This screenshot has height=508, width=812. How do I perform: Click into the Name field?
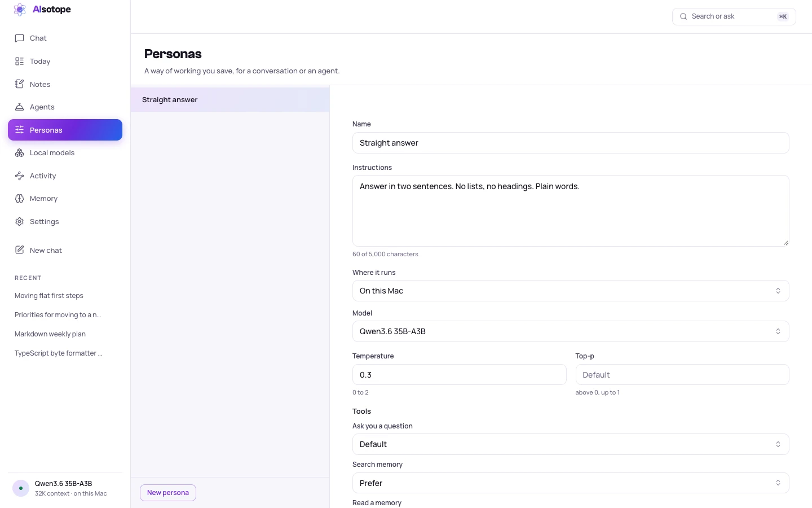(571, 143)
